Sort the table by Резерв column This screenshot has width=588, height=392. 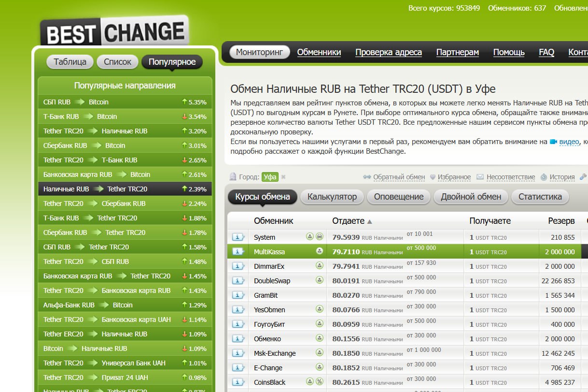point(561,221)
